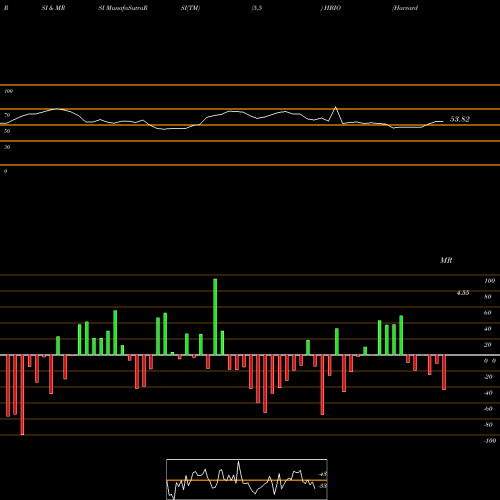
Task: Click the MR axis label 80
Action: click(x=488, y=297)
